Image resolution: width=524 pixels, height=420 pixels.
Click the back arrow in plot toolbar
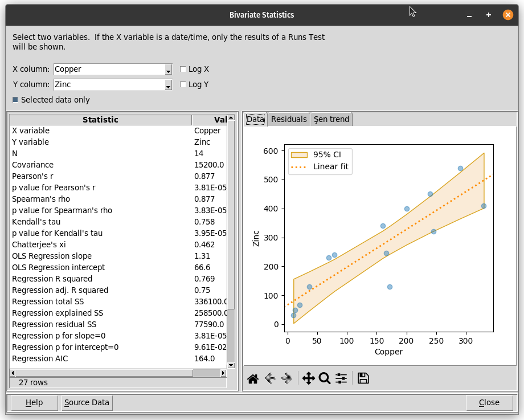point(270,378)
